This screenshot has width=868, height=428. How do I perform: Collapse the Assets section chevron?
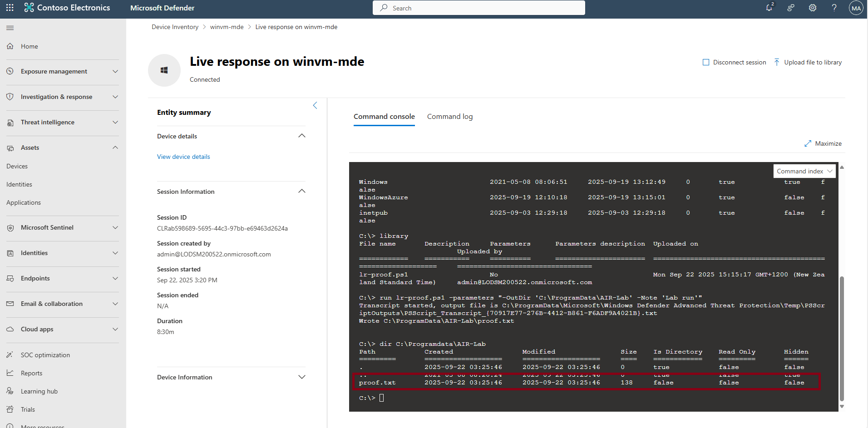115,148
